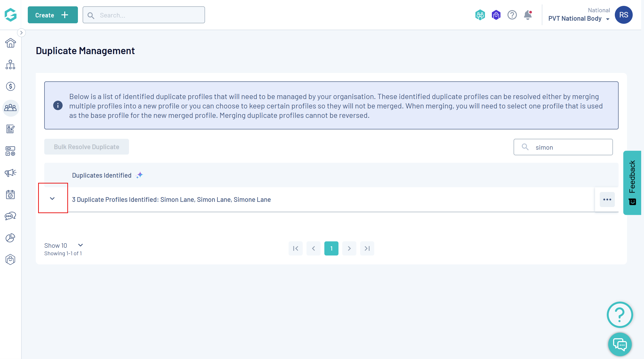Viewport: 644px width, 359px height.
Task: Open the organisation hierarchy sidebar icon
Action: (10, 65)
